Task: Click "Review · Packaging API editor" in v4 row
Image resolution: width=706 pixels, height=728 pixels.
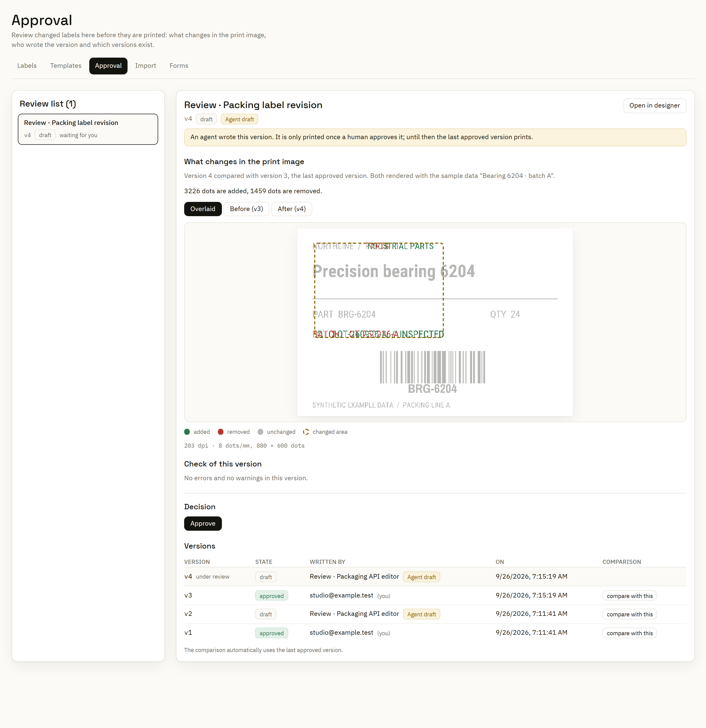Action: (355, 576)
